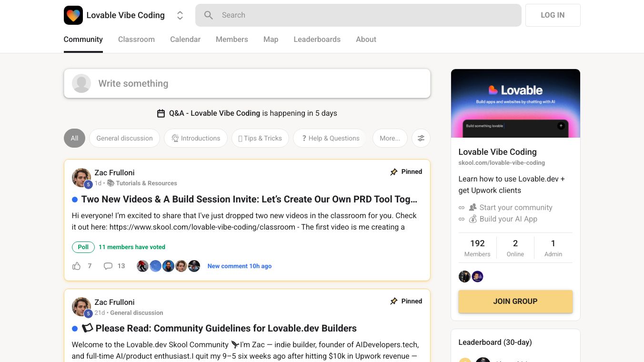Viewport: 644px width, 362px height.
Task: Filter by Help & Questions
Action: (x=330, y=138)
